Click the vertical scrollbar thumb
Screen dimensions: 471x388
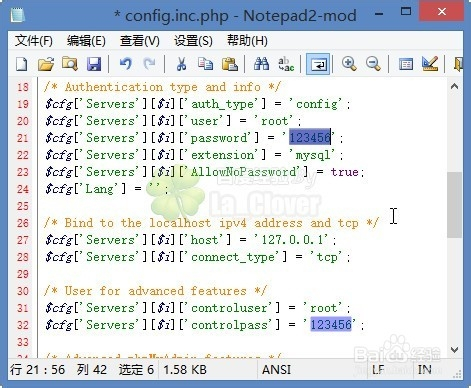tap(454, 205)
